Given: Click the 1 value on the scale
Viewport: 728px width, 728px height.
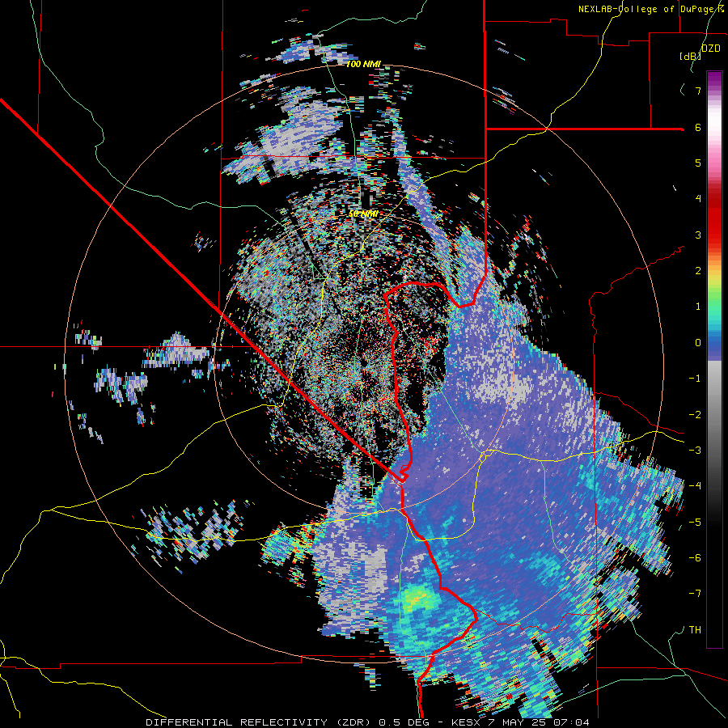Looking at the screenshot, I should [x=698, y=307].
